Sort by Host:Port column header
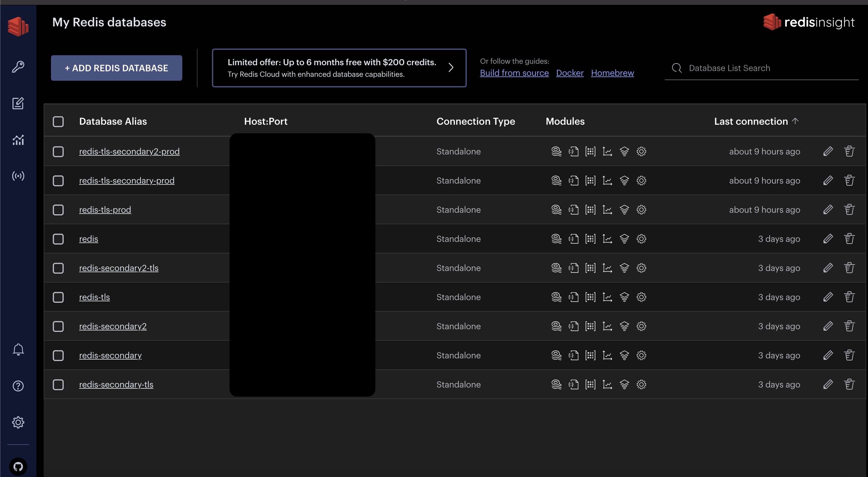The height and width of the screenshot is (477, 868). tap(265, 121)
